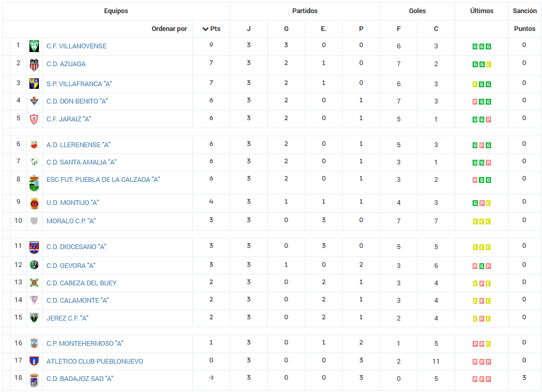Click the C.P. Montehermoso "A" crest

pos(34,343)
